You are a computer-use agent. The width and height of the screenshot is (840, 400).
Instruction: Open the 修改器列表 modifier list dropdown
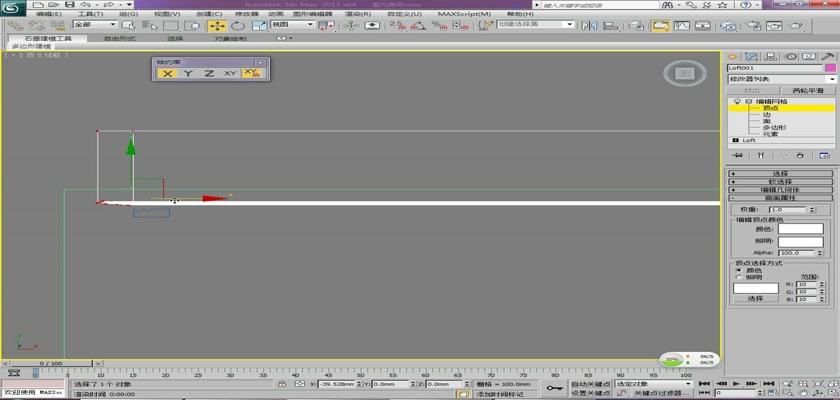coord(782,79)
